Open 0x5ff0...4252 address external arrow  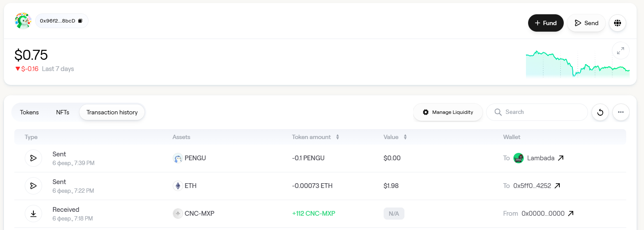[557, 186]
